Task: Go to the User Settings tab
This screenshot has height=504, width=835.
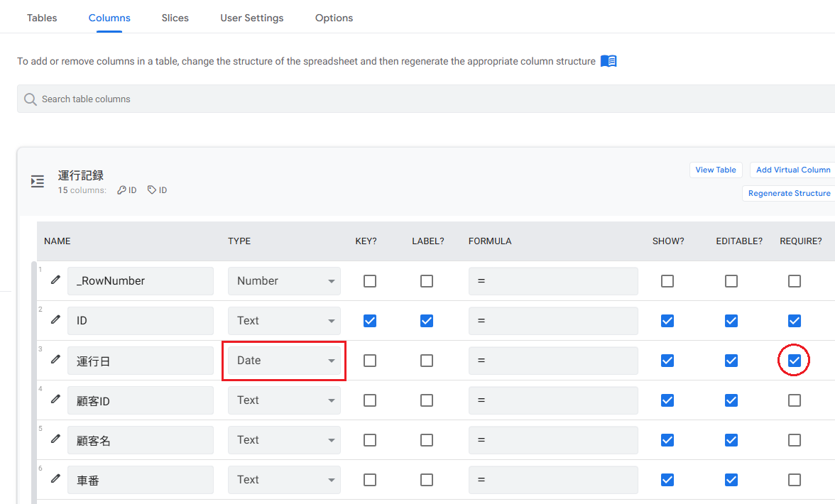Action: point(251,18)
